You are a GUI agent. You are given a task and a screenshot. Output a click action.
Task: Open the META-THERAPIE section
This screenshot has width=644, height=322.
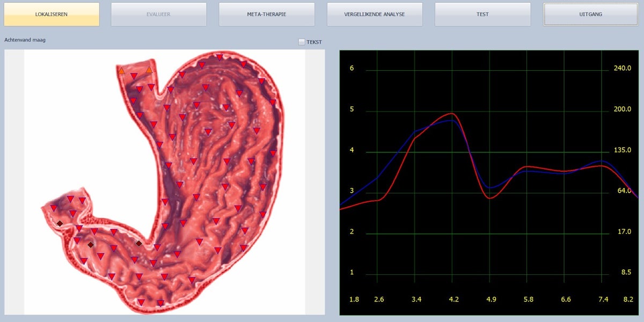pos(267,14)
